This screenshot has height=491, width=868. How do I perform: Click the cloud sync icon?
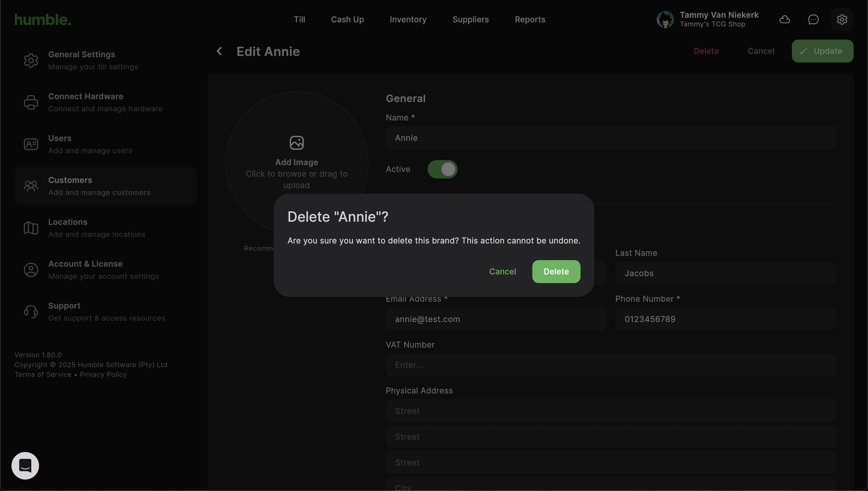[x=784, y=20]
